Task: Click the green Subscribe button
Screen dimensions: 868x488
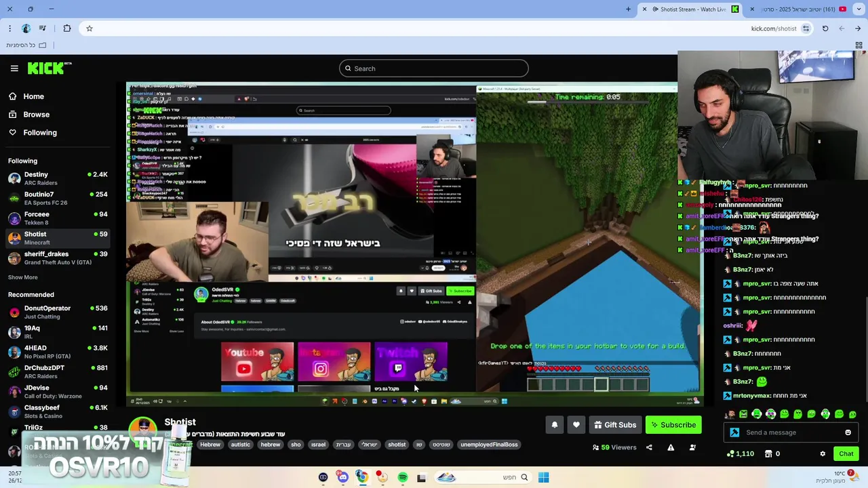Action: [673, 425]
